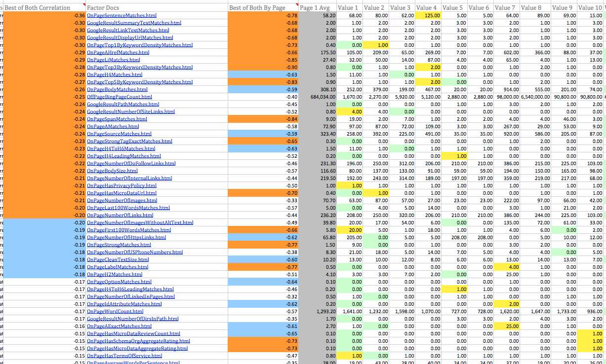
Task: Open OnPageLast100WordsMatches.html
Action: coord(128,208)
